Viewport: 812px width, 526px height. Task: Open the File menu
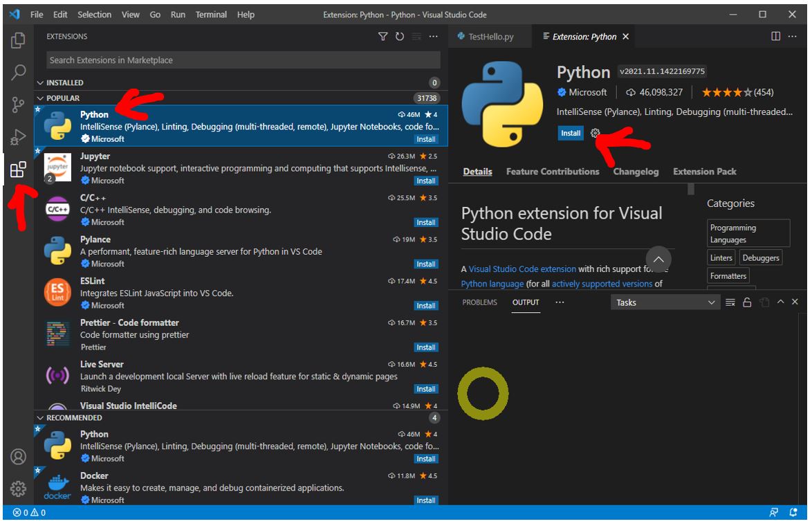tap(37, 15)
